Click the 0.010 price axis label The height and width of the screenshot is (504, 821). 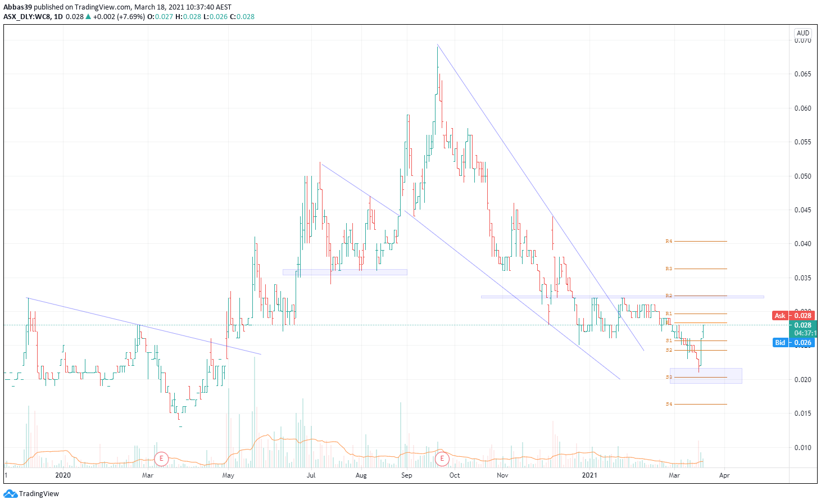point(803,448)
